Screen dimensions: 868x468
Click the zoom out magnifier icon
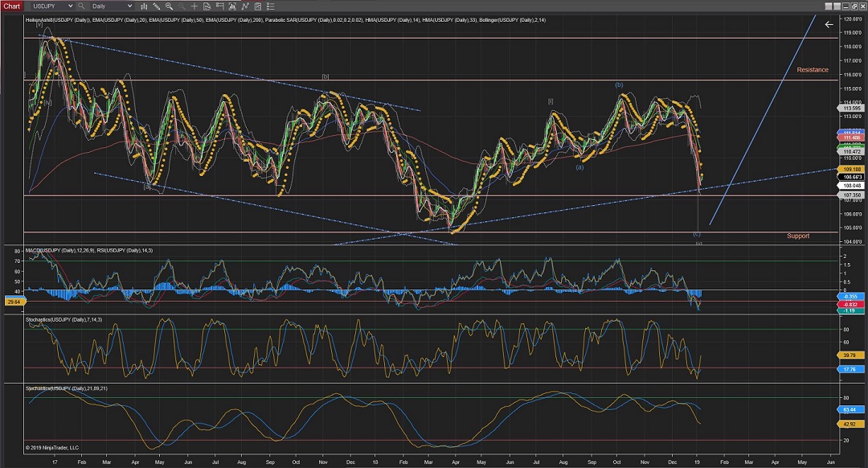pos(182,6)
